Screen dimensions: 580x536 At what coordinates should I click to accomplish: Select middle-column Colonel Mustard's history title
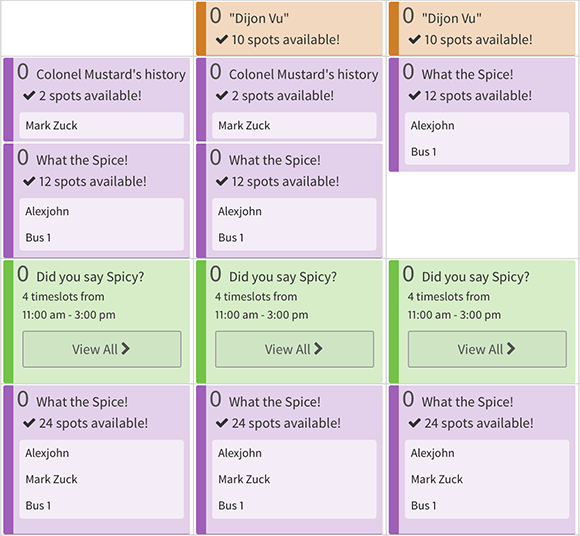tap(304, 75)
